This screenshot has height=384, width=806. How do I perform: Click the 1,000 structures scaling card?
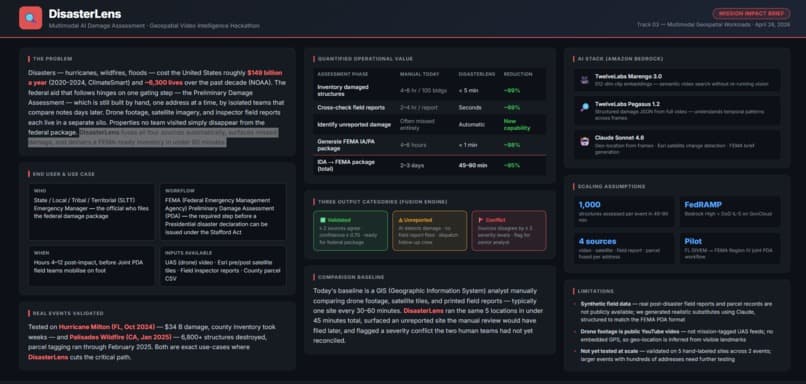[x=624, y=211]
